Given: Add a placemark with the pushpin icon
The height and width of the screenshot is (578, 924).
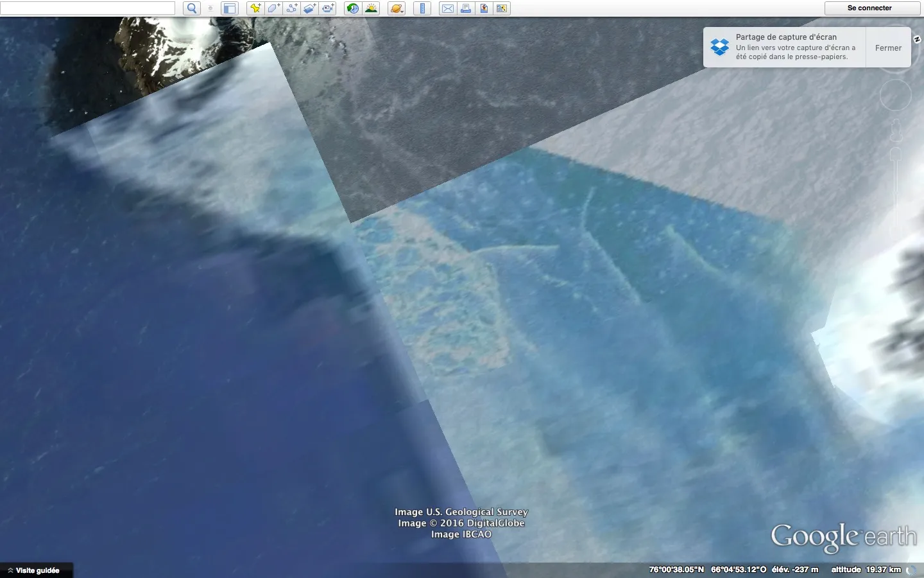Looking at the screenshot, I should 255,8.
